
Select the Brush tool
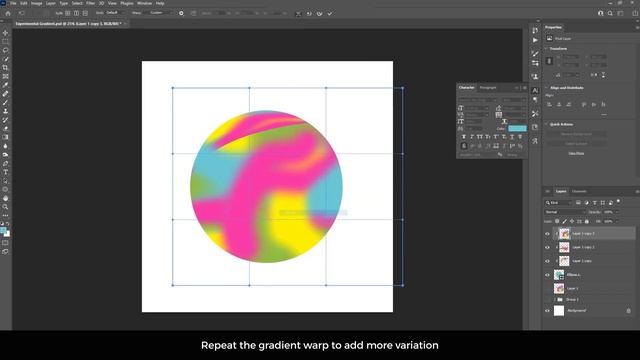(5, 102)
